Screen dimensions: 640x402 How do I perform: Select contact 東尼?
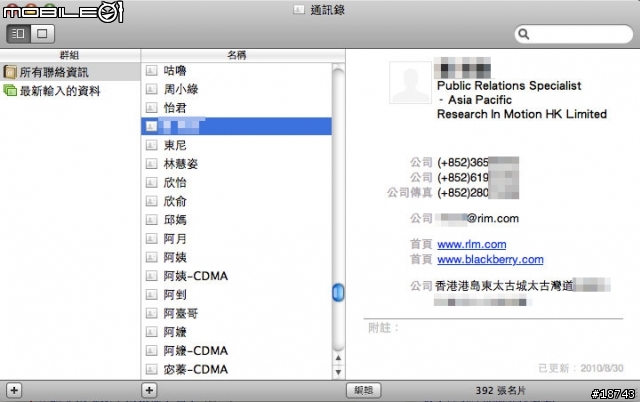tap(236, 145)
